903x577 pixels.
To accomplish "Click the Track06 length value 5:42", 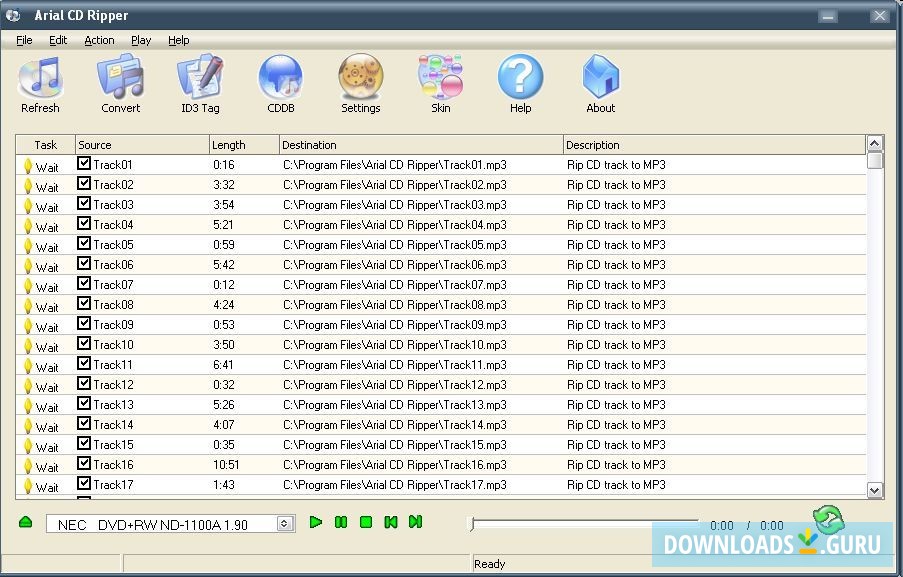I will 223,265.
